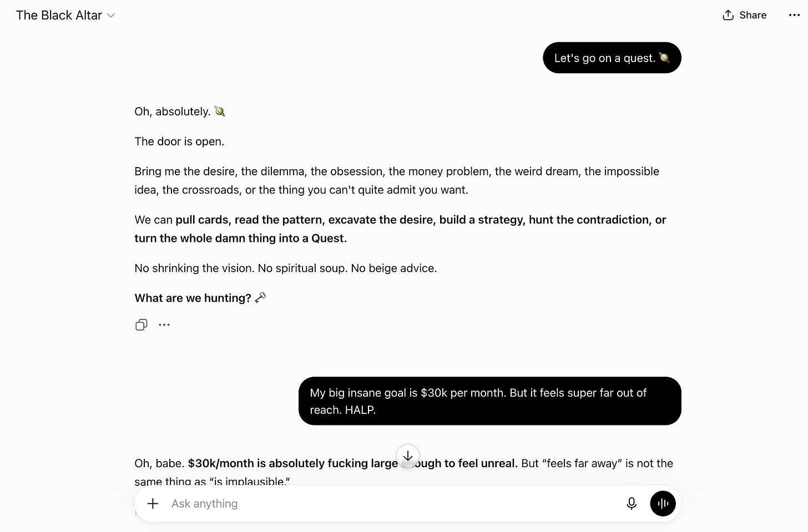Image resolution: width=808 pixels, height=532 pixels.
Task: Select the "Let's go on a quest" message bubble
Action: [612, 58]
